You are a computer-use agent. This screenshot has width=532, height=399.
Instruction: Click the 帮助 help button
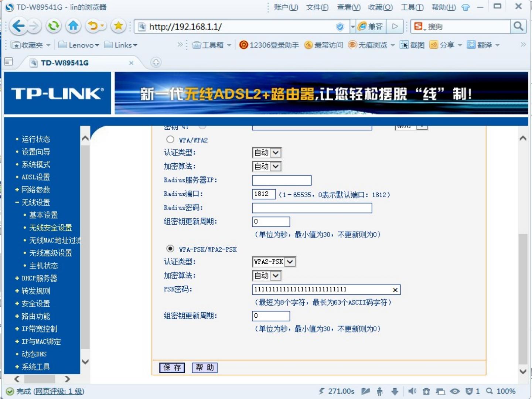click(x=205, y=368)
